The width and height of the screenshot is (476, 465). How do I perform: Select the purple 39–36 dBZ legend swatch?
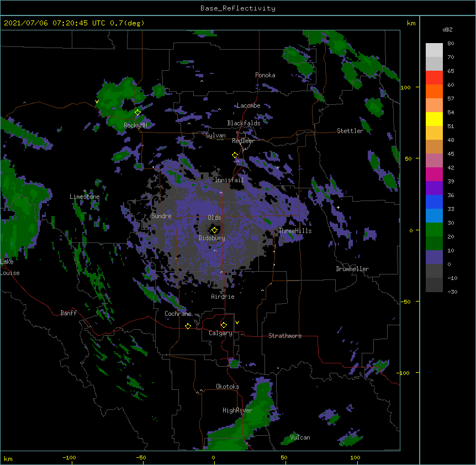[x=434, y=188]
